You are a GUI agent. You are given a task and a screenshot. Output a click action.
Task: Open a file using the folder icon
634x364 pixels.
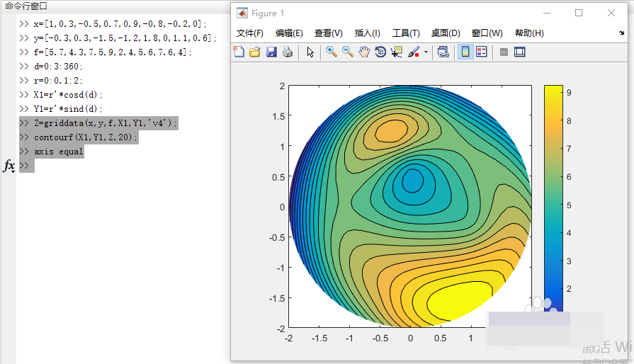pyautogui.click(x=255, y=52)
